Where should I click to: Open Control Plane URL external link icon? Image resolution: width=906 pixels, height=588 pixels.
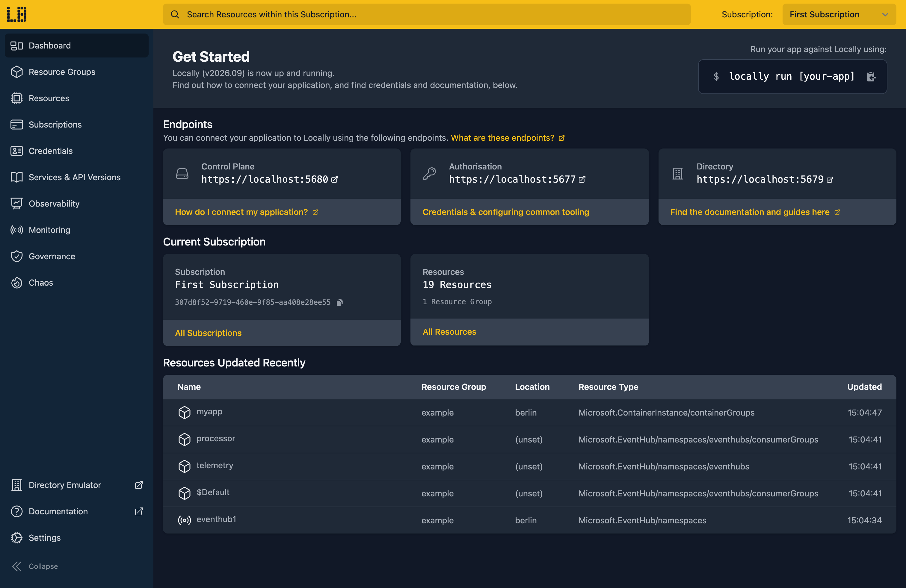(335, 179)
